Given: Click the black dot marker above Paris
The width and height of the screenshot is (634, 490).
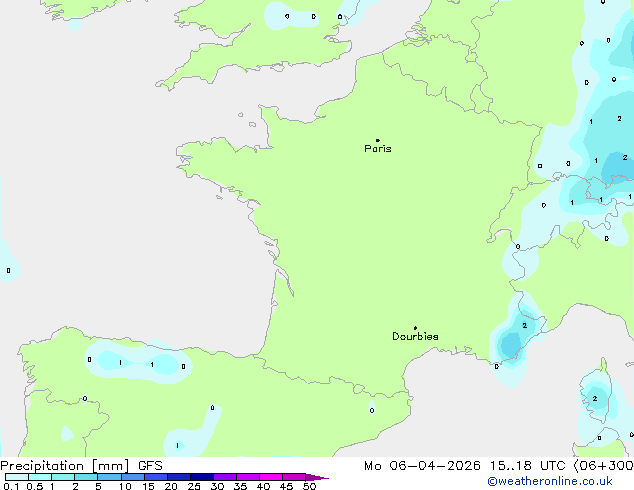Looking at the screenshot, I should pyautogui.click(x=378, y=140).
